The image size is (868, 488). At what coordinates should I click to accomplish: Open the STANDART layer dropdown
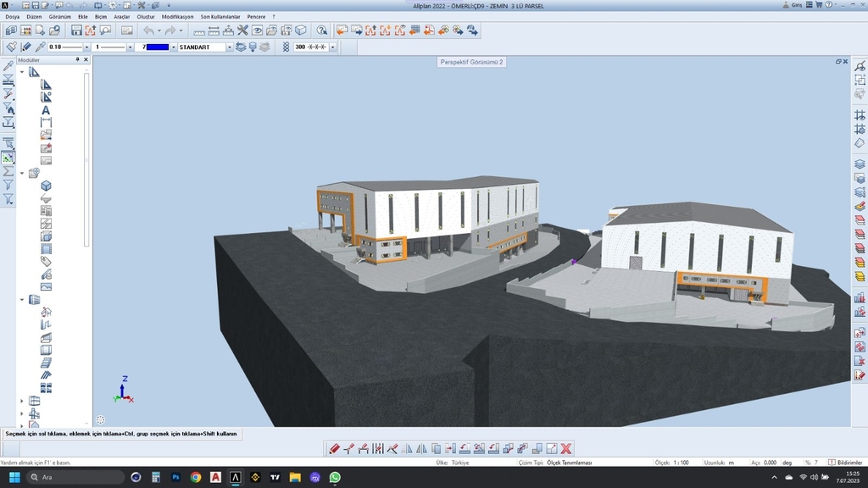[x=229, y=47]
